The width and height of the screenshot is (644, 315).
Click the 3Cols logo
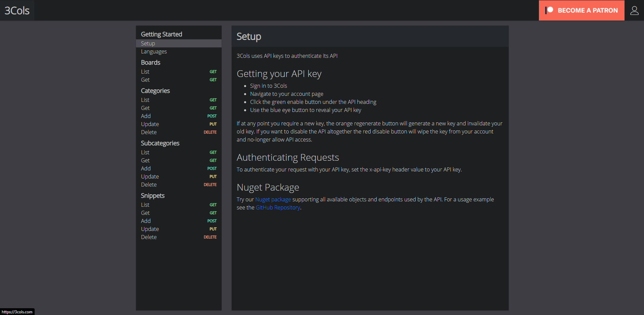tap(17, 10)
